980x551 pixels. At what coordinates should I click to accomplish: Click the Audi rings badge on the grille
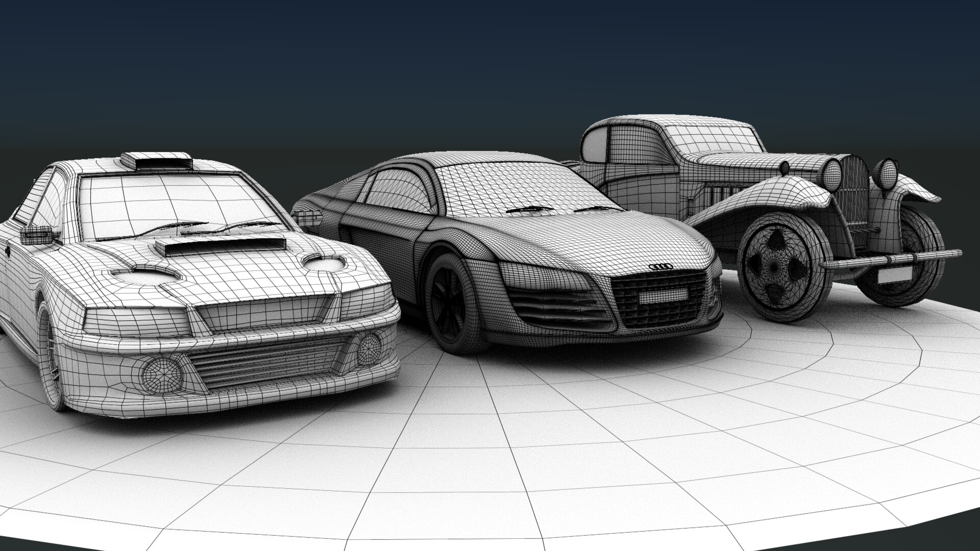pyautogui.click(x=660, y=267)
